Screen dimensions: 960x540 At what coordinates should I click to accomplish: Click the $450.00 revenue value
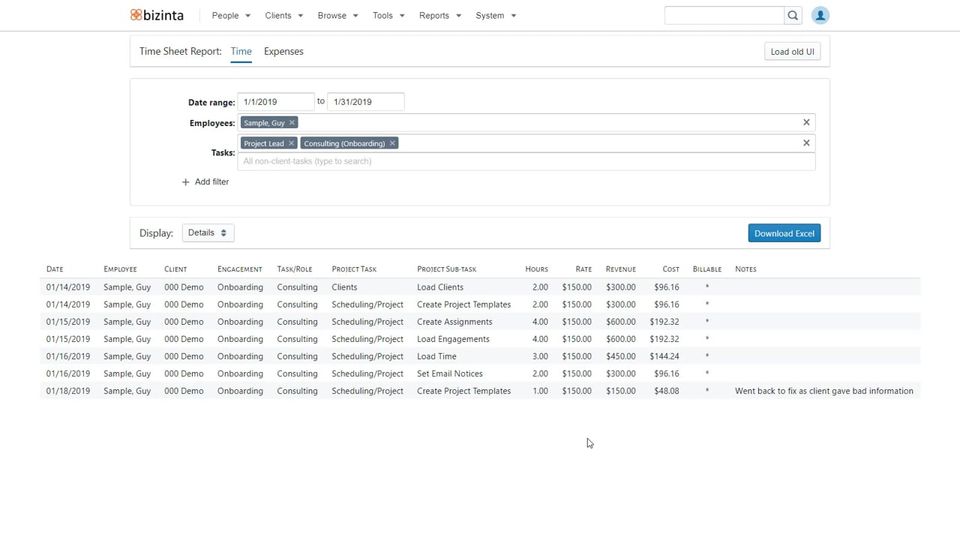[621, 356]
